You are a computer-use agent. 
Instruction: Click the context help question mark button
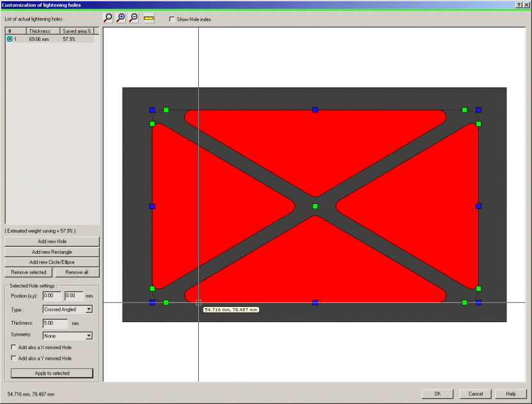point(517,4)
